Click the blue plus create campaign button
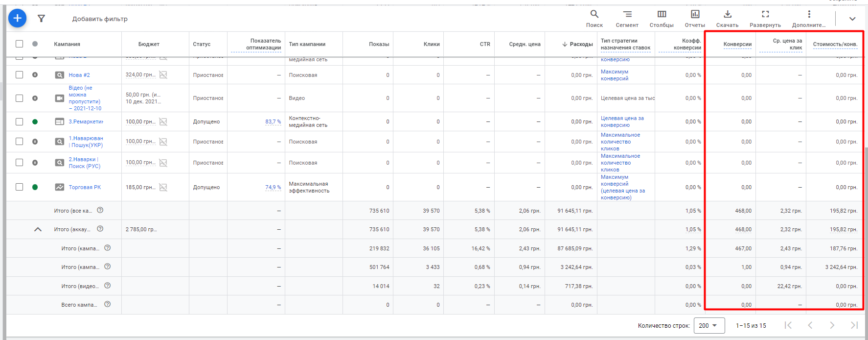The image size is (868, 340). tap(17, 19)
